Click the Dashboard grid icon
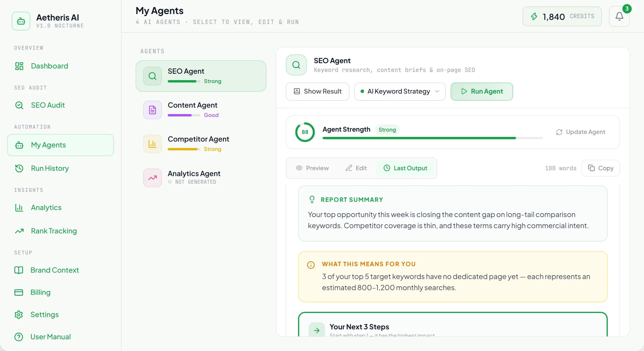The image size is (644, 351). click(19, 66)
